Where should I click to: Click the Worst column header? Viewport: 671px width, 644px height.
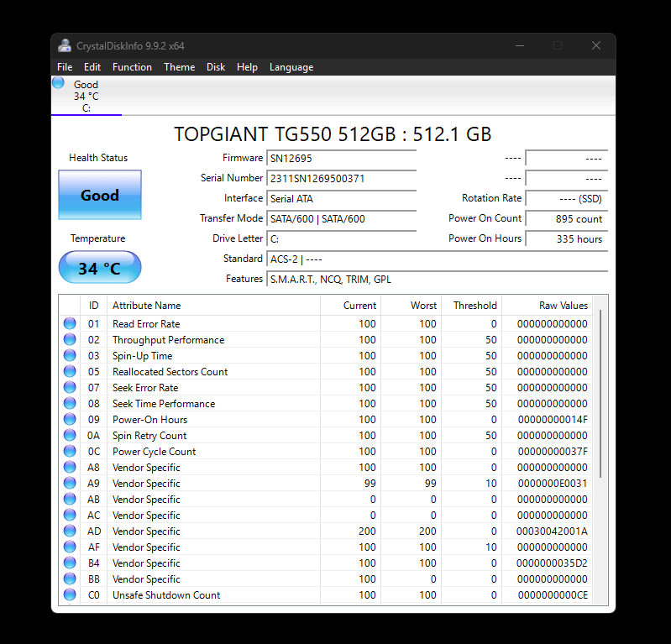point(412,306)
